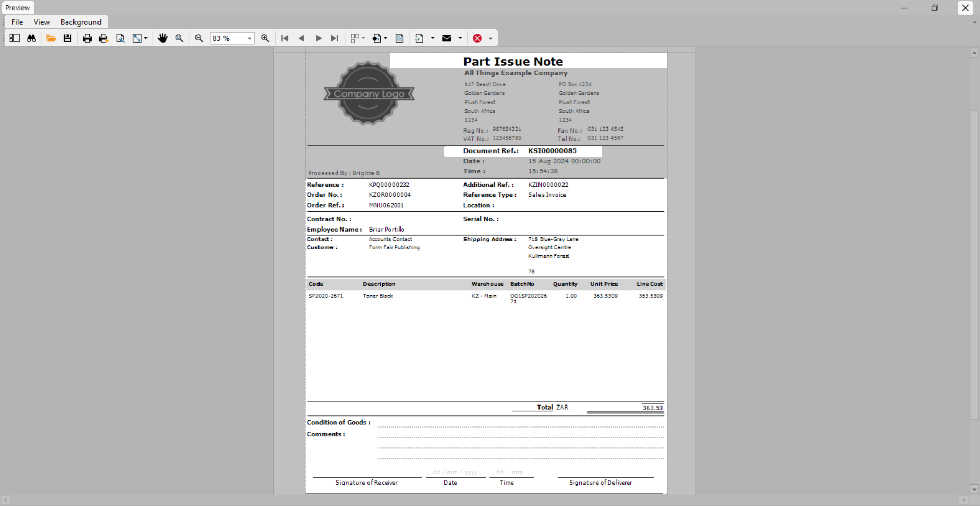Click the "Toner Black" description
980x506 pixels.
[378, 296]
